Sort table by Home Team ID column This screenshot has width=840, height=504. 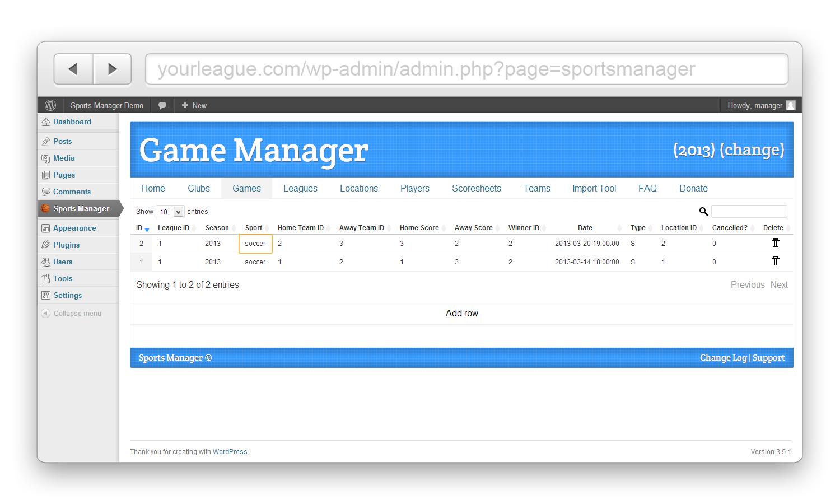pyautogui.click(x=304, y=228)
